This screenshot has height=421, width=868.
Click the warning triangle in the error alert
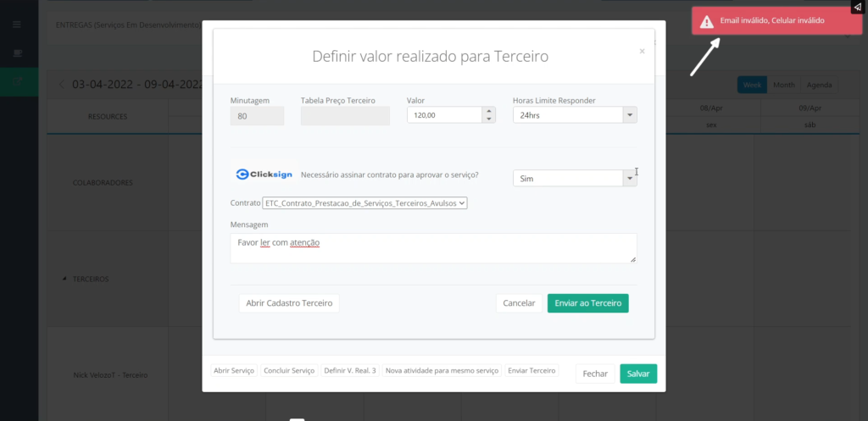tap(706, 22)
